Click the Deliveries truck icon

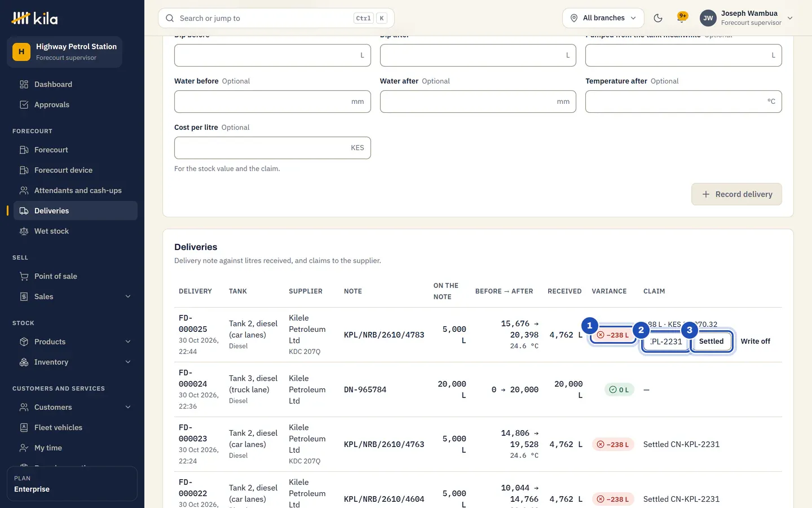[24, 211]
